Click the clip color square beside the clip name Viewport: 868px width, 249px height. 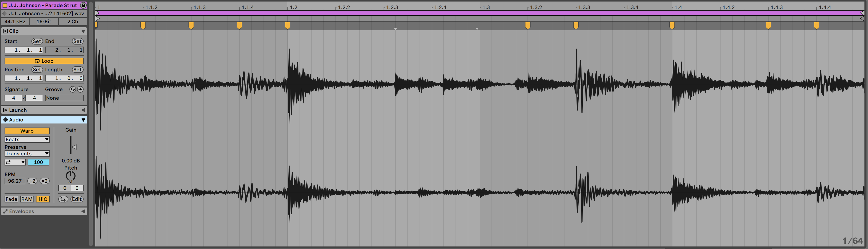coord(5,5)
